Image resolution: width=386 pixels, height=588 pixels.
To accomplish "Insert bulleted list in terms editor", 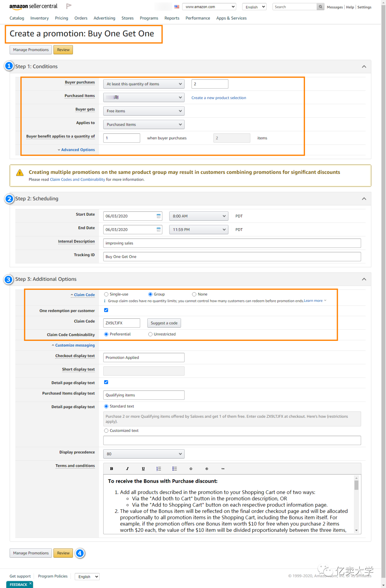I will pyautogui.click(x=175, y=469).
